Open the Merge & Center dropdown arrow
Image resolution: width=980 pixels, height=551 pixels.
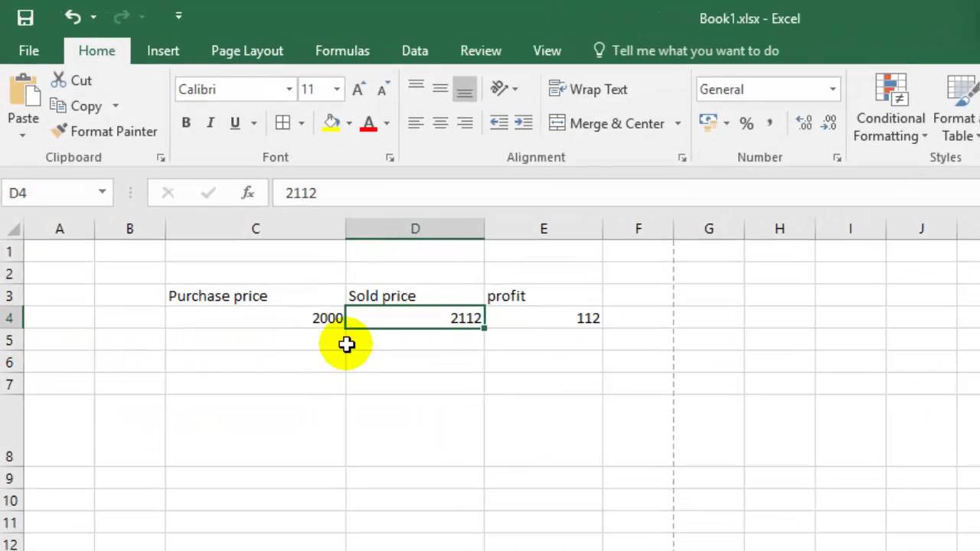coord(678,123)
